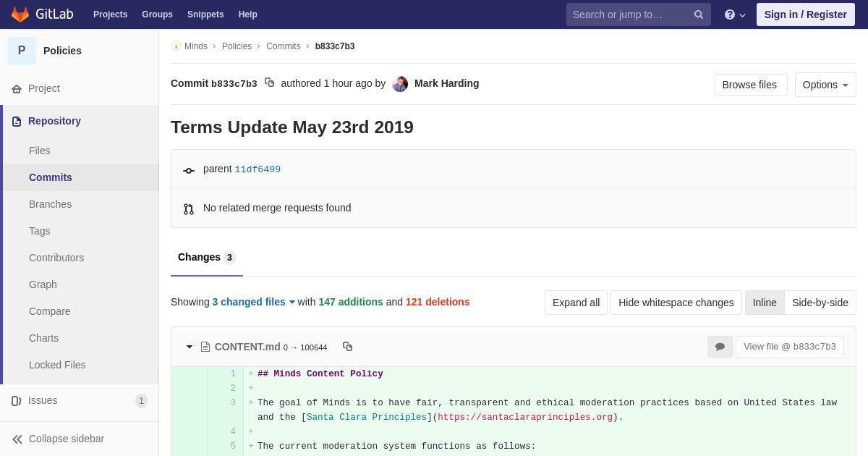The width and height of the screenshot is (868, 456).
Task: Open parent commit 11df6499 link
Action: 258,169
